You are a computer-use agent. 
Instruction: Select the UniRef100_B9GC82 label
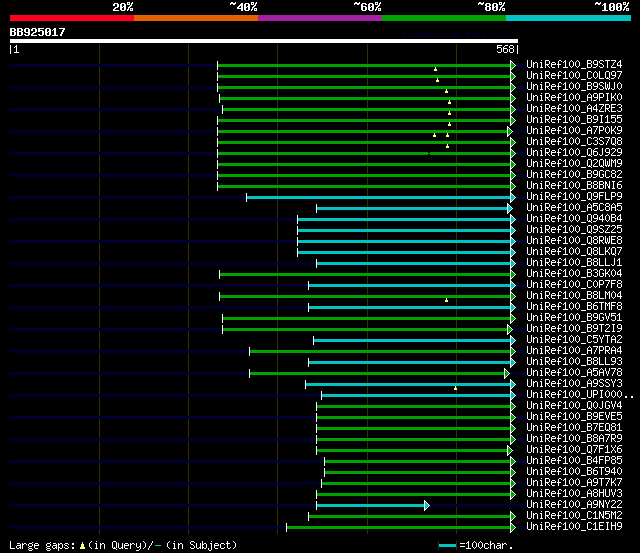[574, 175]
